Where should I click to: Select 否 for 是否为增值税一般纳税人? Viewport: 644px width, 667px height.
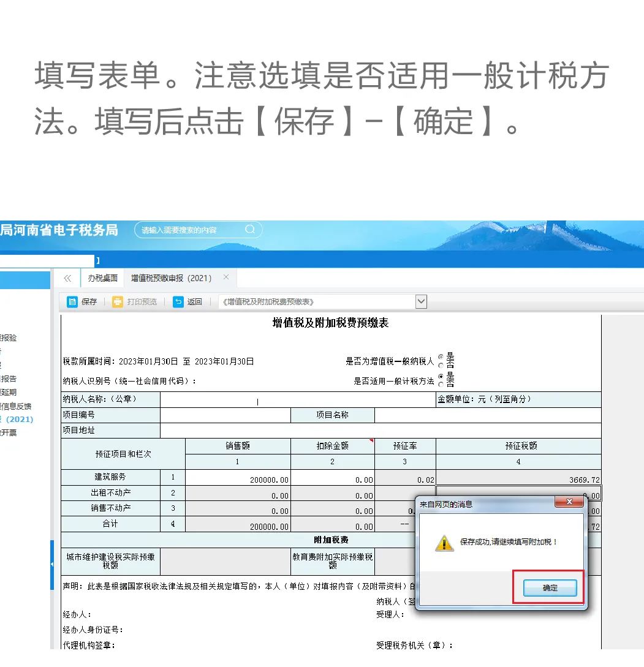[441, 365]
